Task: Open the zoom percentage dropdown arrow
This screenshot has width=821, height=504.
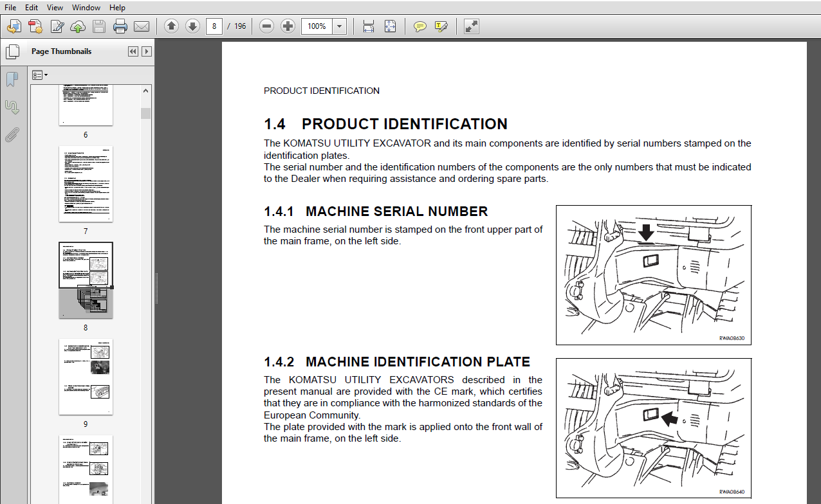Action: (340, 26)
